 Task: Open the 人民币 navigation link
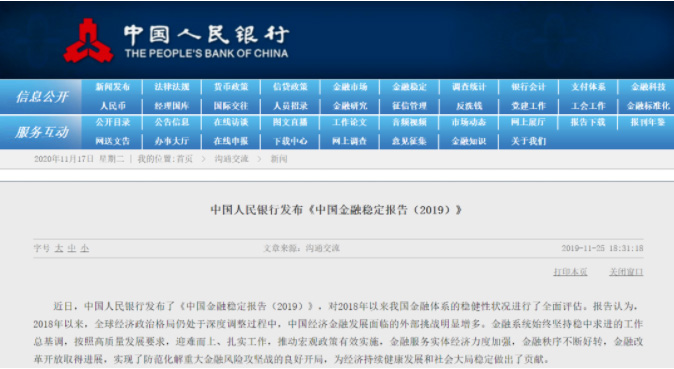coord(112,106)
